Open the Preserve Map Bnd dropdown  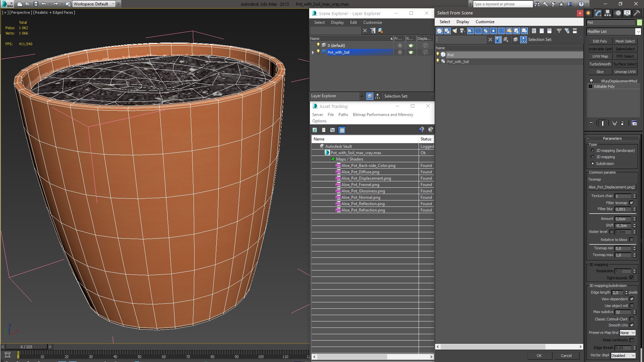pos(627,333)
